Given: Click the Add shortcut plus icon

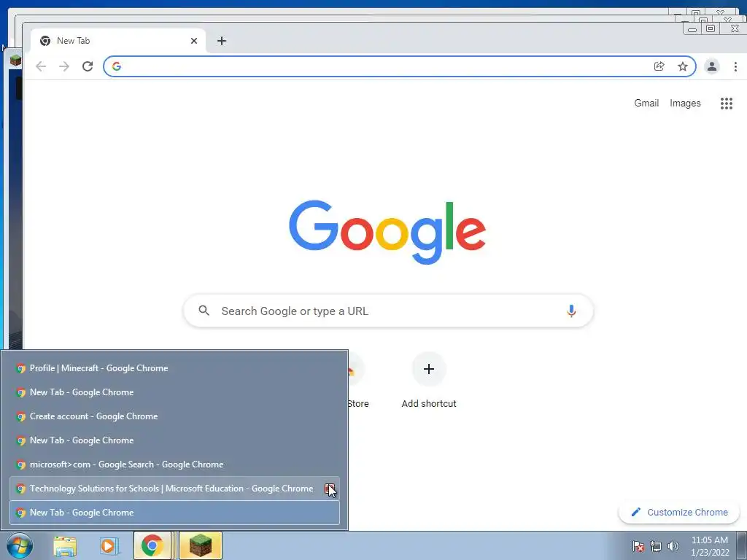Looking at the screenshot, I should coord(429,369).
